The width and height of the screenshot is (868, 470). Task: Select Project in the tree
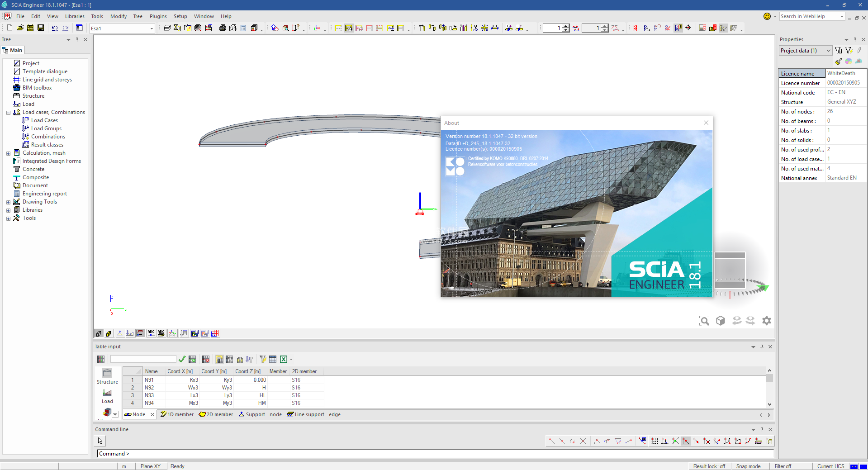[31, 63]
